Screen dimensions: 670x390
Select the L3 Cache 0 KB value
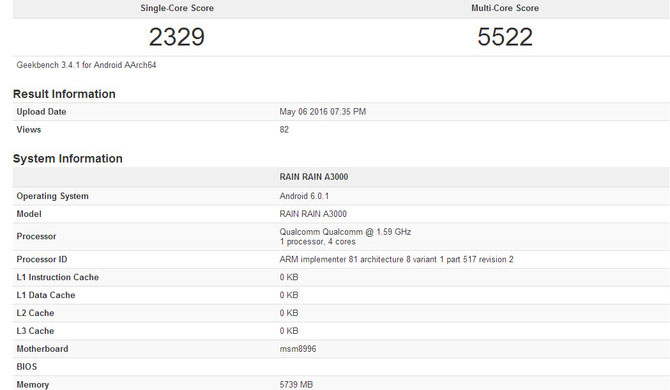[x=289, y=331]
